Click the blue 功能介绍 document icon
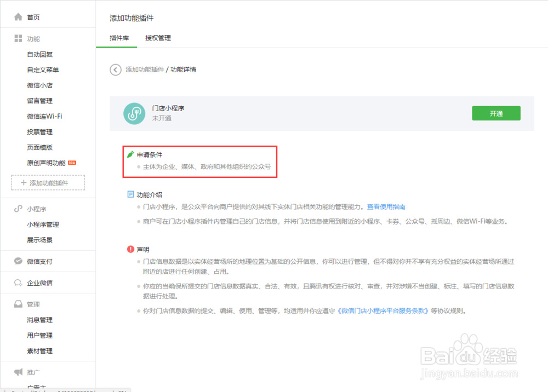This screenshot has height=392, width=548. [x=130, y=194]
